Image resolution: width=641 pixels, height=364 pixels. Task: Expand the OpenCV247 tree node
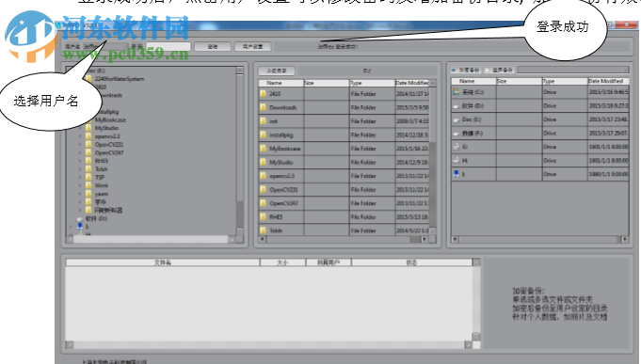(80, 152)
